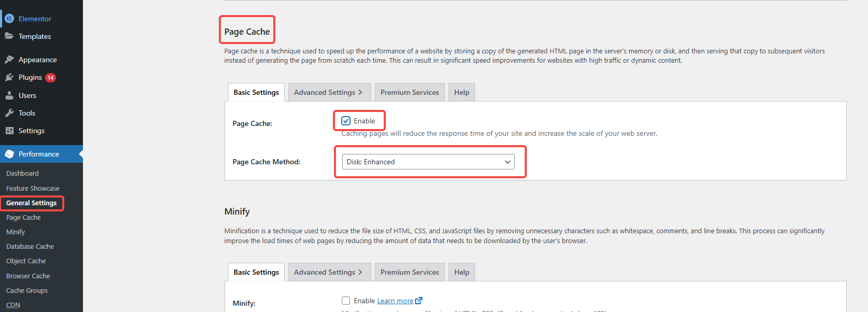The height and width of the screenshot is (312, 868).
Task: Click the Settings sliders icon
Action: coord(9,131)
